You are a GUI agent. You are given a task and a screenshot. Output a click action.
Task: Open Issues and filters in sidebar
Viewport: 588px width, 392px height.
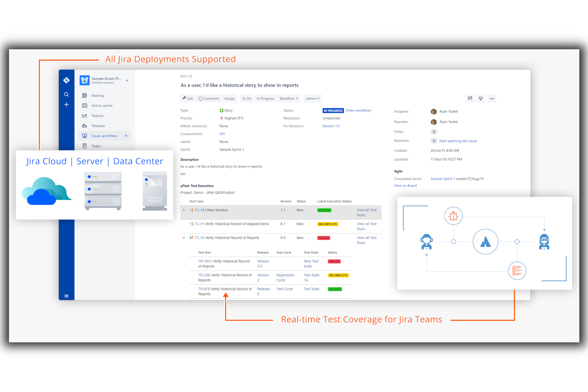[104, 135]
